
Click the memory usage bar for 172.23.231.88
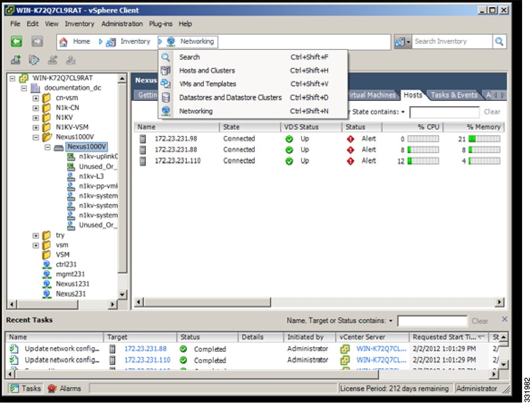coord(484,150)
